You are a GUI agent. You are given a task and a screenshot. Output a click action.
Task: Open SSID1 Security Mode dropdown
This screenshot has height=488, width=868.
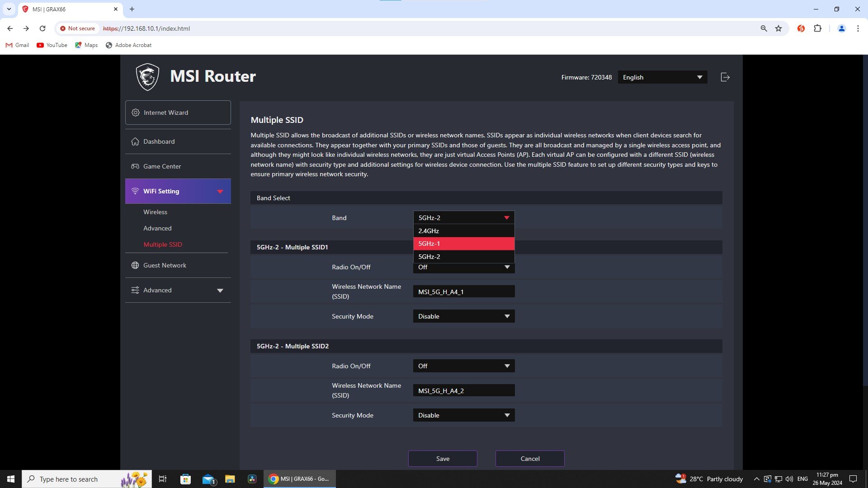pos(463,316)
